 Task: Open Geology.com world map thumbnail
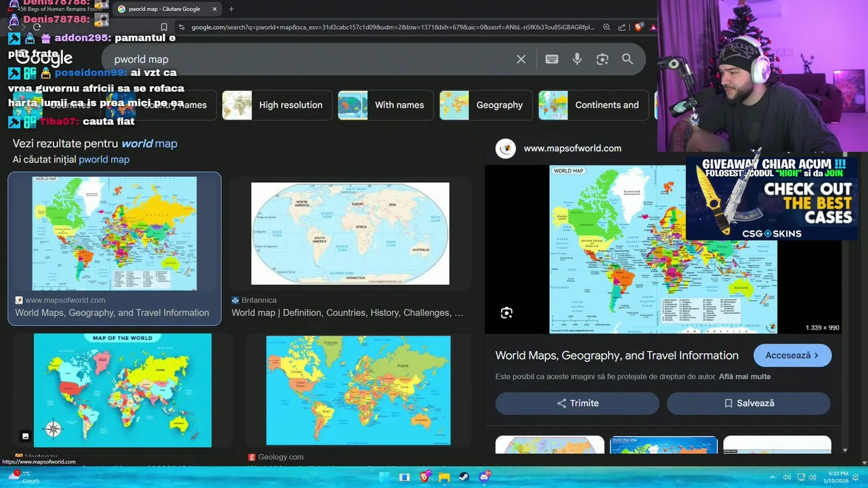point(358,390)
